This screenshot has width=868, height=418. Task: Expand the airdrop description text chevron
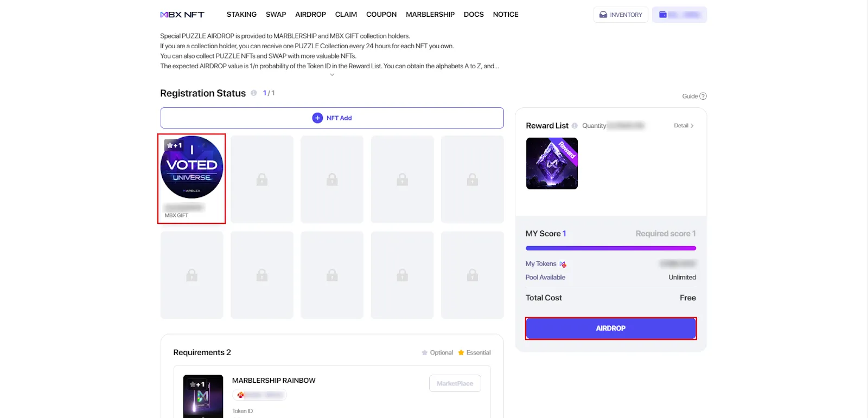point(332,75)
